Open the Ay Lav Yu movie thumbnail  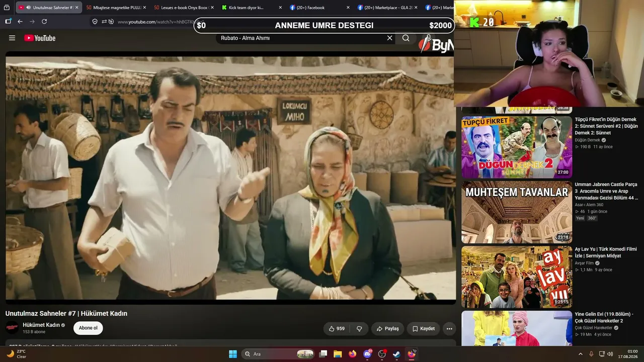(517, 277)
